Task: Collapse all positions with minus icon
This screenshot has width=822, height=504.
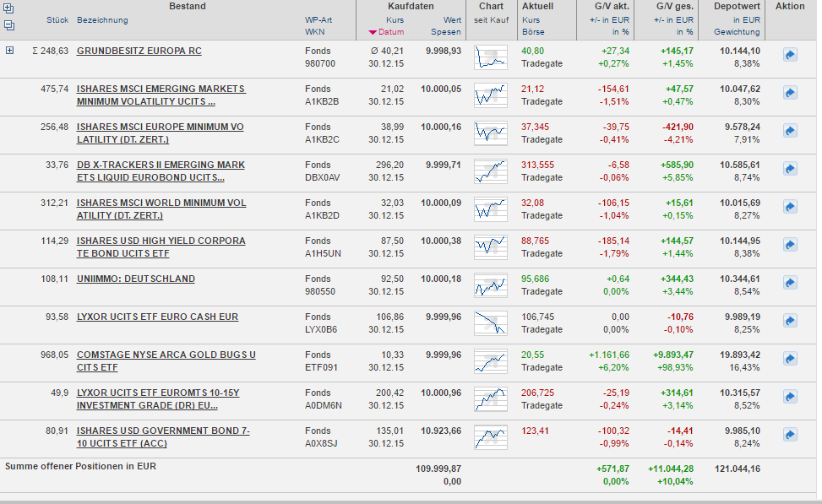Action: point(9,25)
